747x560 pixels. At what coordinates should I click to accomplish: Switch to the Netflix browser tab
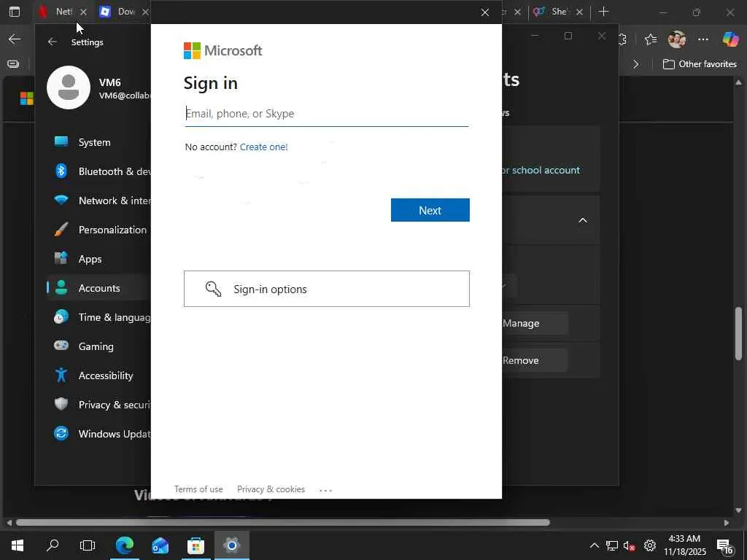point(56,12)
